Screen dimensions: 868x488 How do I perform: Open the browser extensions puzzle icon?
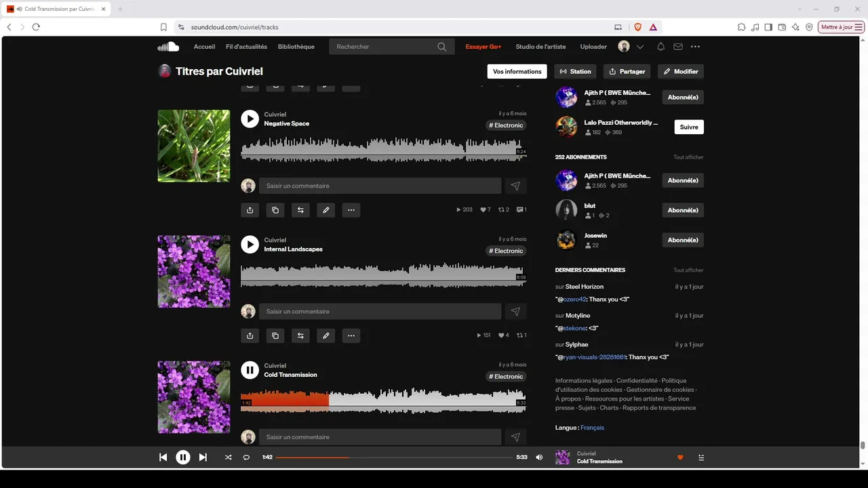(741, 27)
